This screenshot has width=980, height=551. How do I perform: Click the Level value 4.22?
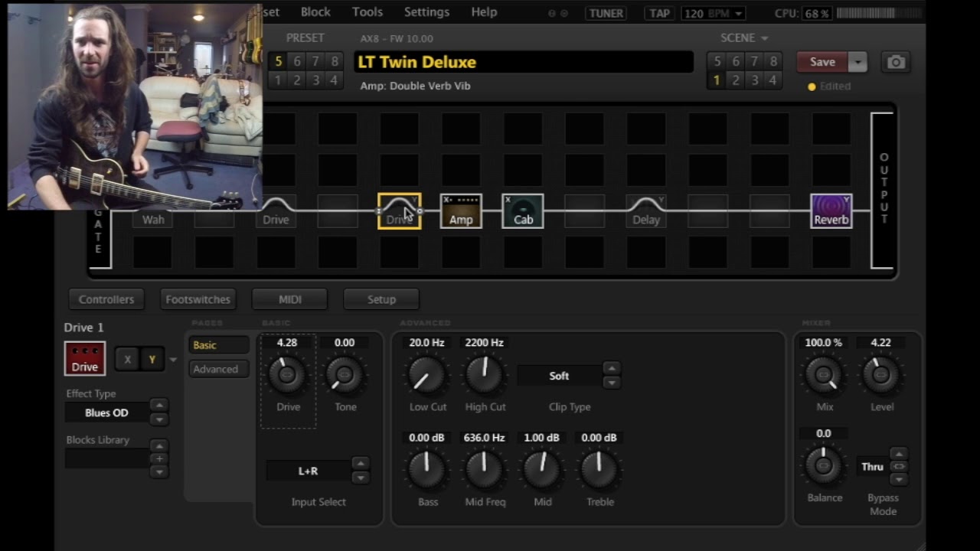(881, 343)
